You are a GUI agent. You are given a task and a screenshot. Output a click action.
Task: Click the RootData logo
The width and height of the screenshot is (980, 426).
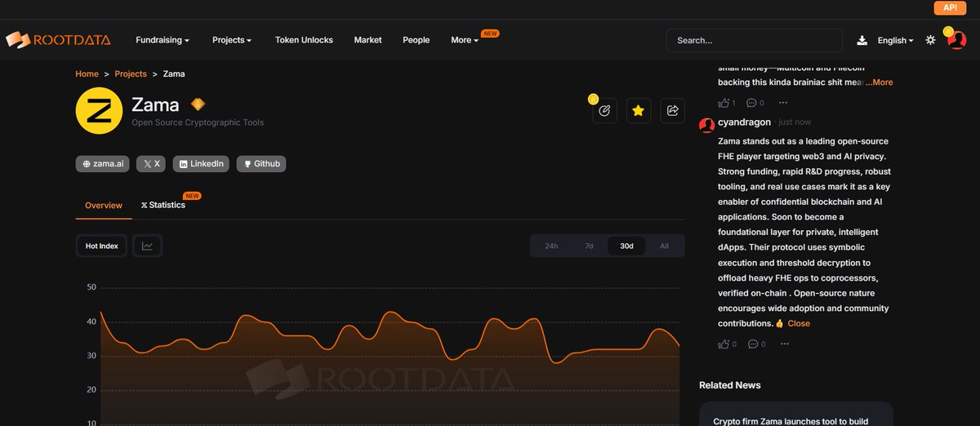[x=57, y=39]
